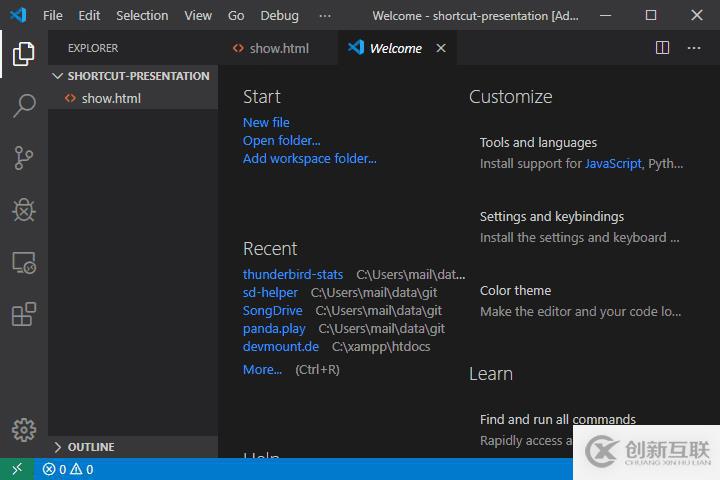Click Find and run all commands item
The height and width of the screenshot is (480, 720).
pos(557,419)
